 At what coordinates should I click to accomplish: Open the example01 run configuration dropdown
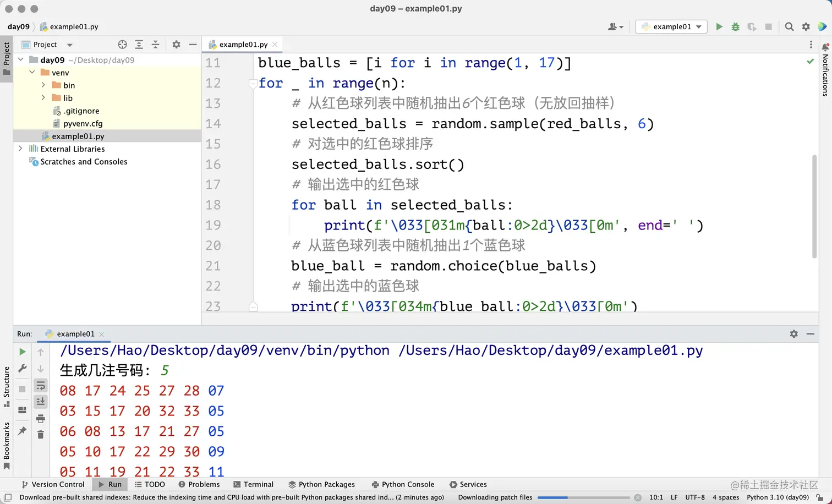click(671, 26)
